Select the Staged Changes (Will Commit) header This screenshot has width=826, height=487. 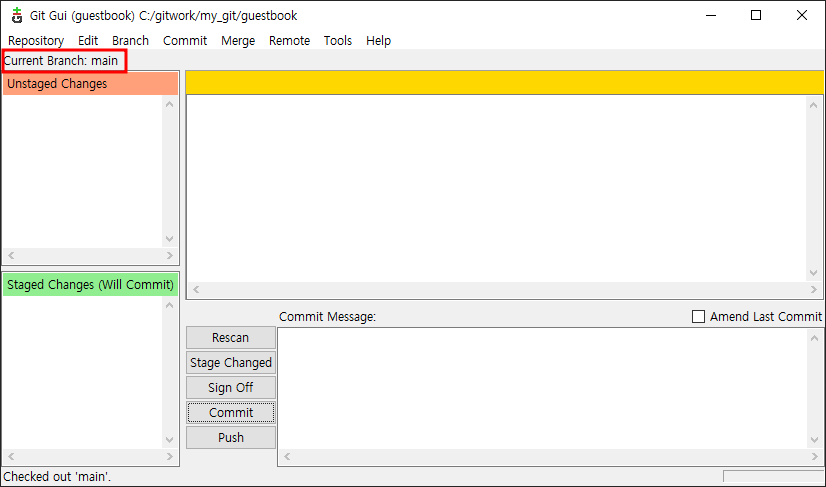click(x=91, y=285)
